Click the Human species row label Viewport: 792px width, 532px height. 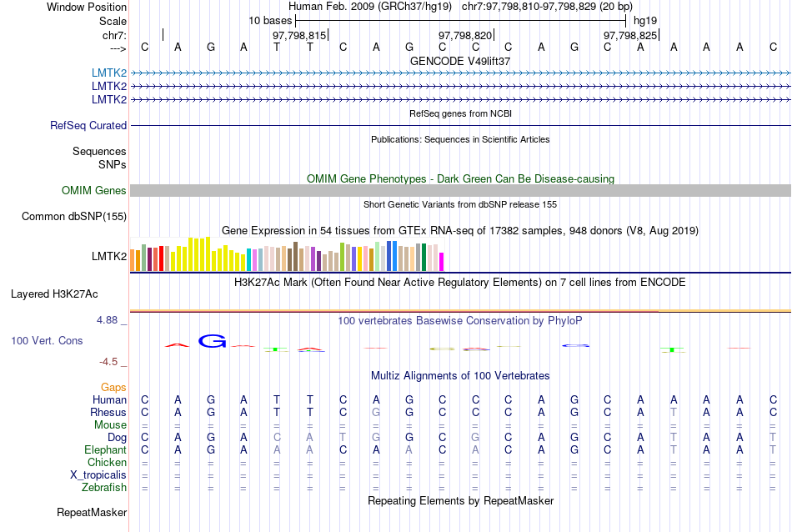pyautogui.click(x=109, y=399)
